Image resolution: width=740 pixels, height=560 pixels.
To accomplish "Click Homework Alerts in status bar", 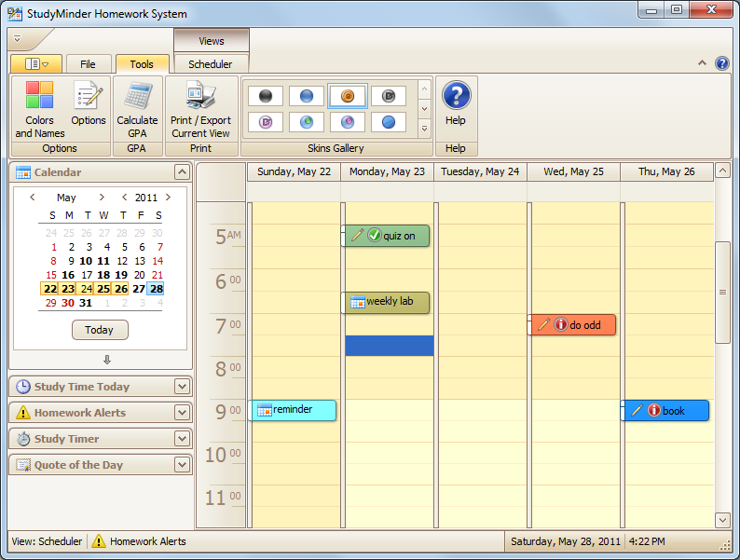I will pos(147,541).
